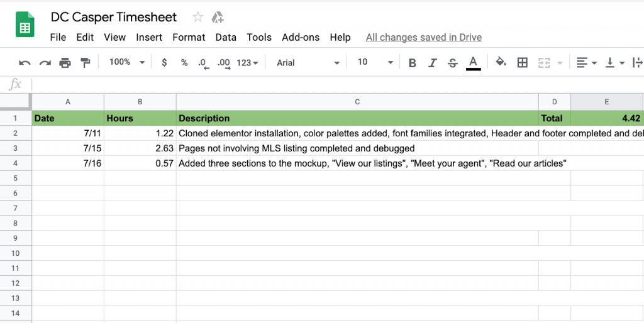Select the cell containing 4.42 total

coord(606,118)
